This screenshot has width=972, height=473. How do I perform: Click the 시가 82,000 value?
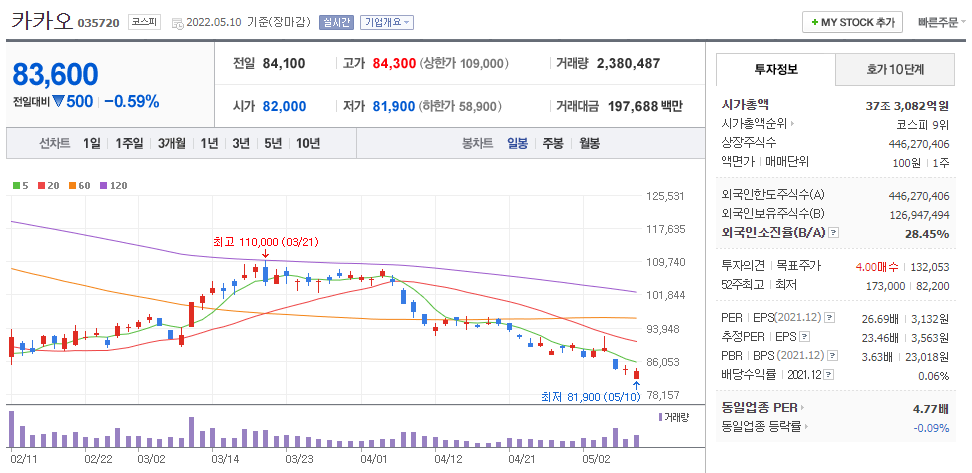[x=285, y=106]
